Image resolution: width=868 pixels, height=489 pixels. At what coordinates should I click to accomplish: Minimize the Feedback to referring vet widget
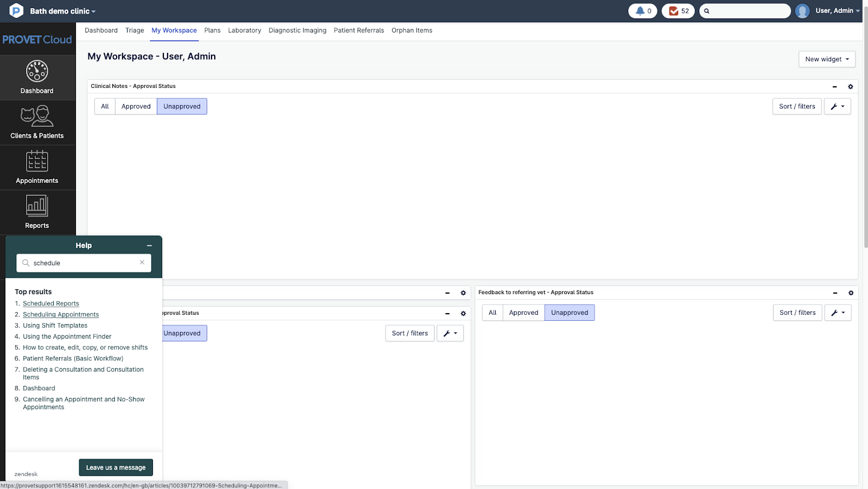(x=835, y=293)
